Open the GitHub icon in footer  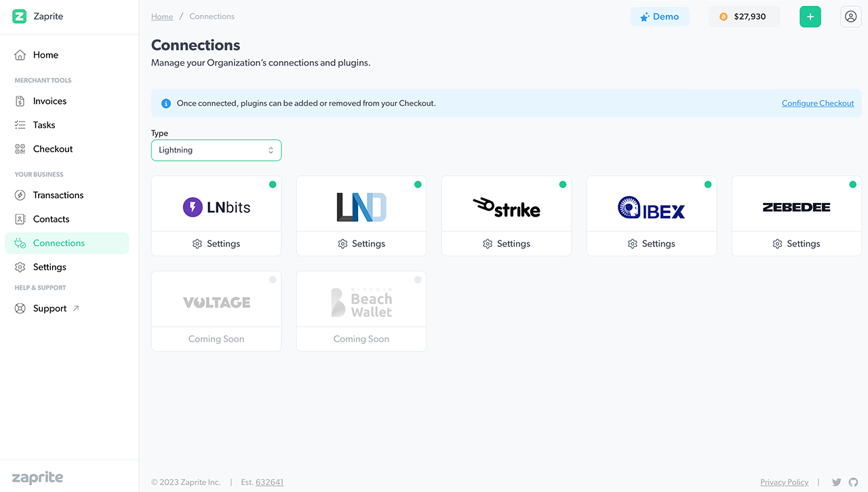click(x=854, y=482)
